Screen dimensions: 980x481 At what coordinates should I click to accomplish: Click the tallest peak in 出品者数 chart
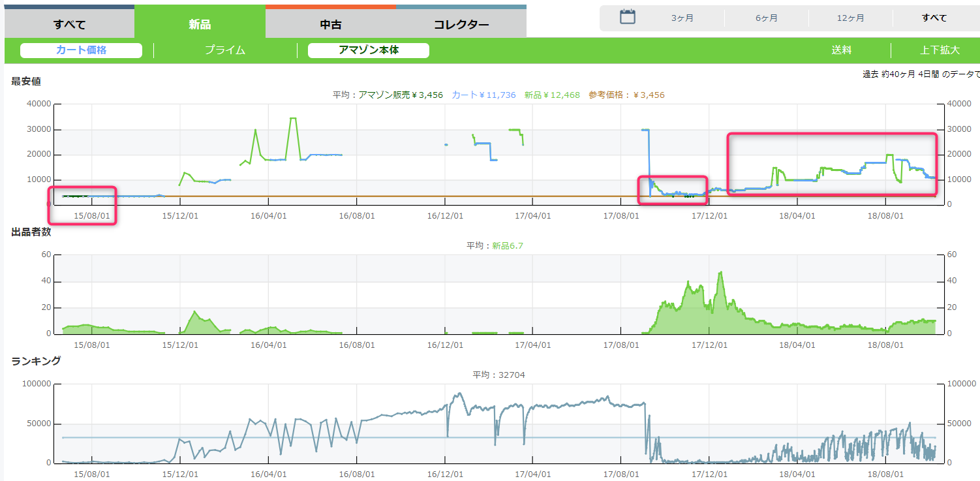click(x=720, y=273)
